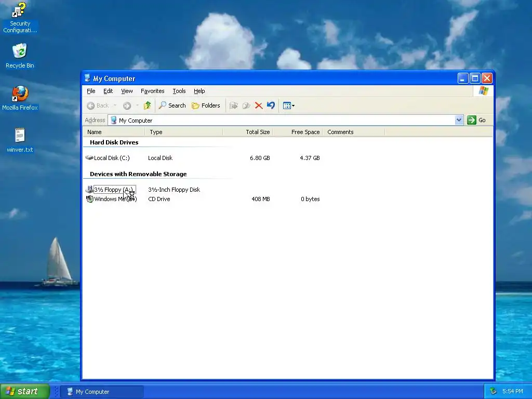Click the Forward arrow toolbar icon
Image resolution: width=532 pixels, height=399 pixels.
coord(127,106)
